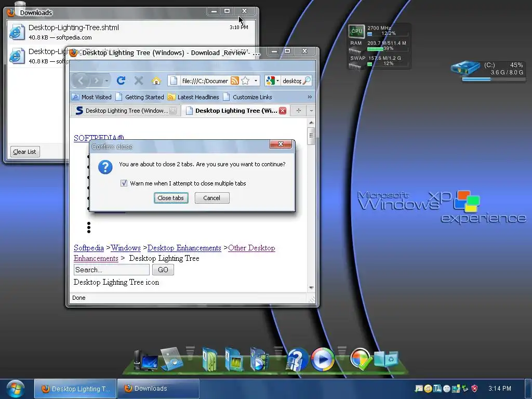Select the active Desktop Lighting Tree tab
This screenshot has height=399, width=532.
[235, 111]
